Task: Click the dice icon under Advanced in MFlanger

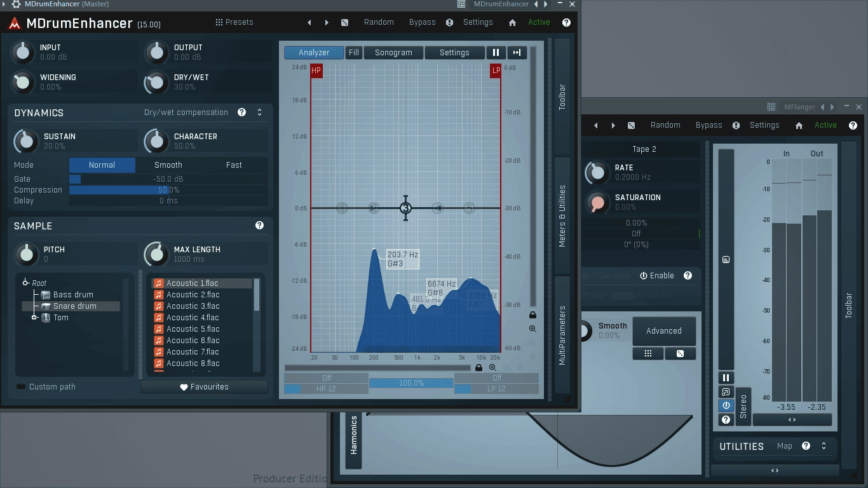Action: tap(681, 353)
